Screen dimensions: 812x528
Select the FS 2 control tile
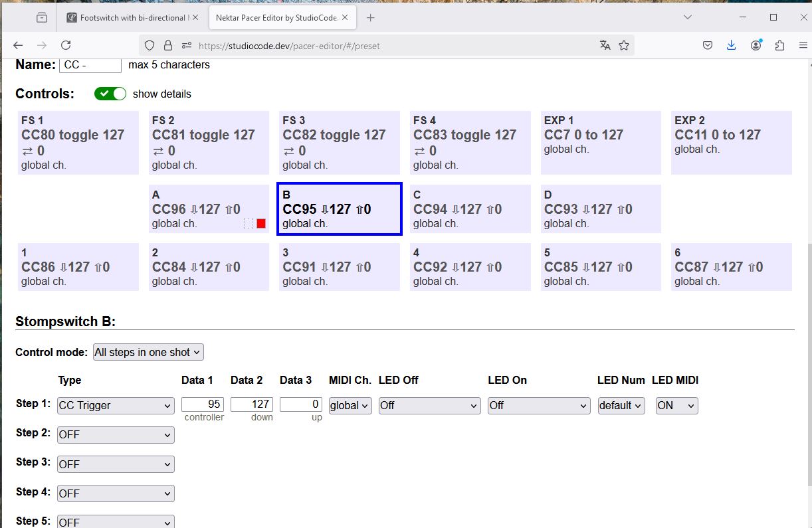click(x=209, y=143)
